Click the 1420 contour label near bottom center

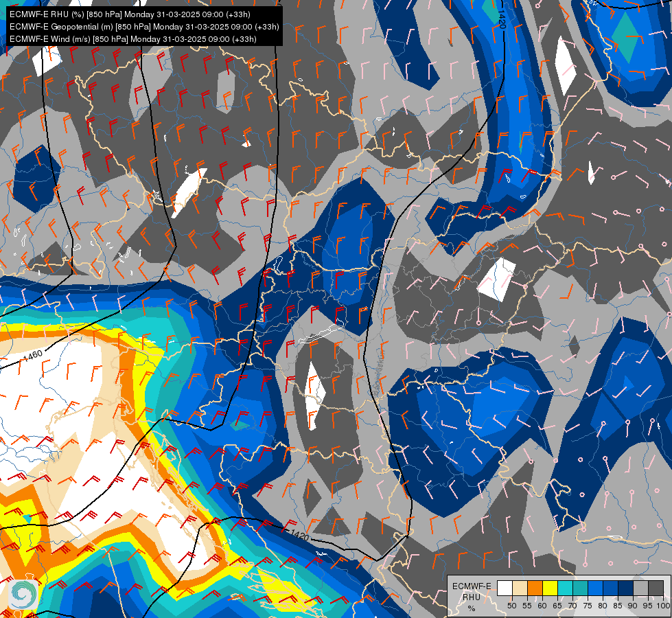pos(299,535)
